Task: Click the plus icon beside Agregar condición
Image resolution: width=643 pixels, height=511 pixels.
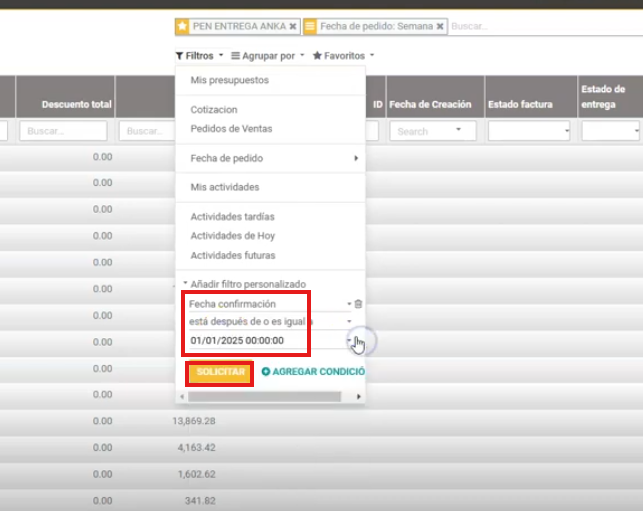Action: coord(266,372)
